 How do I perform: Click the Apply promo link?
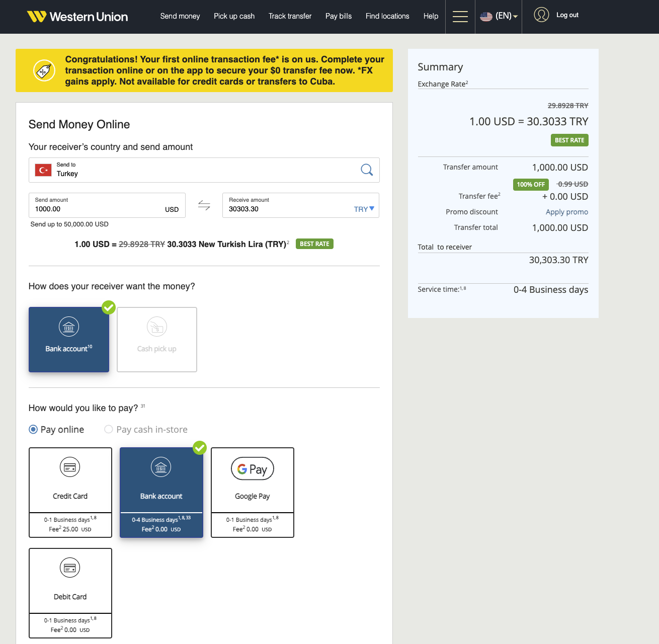(567, 212)
